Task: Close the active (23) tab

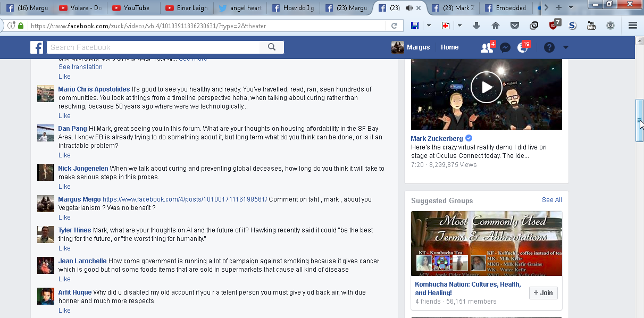Action: (418, 8)
